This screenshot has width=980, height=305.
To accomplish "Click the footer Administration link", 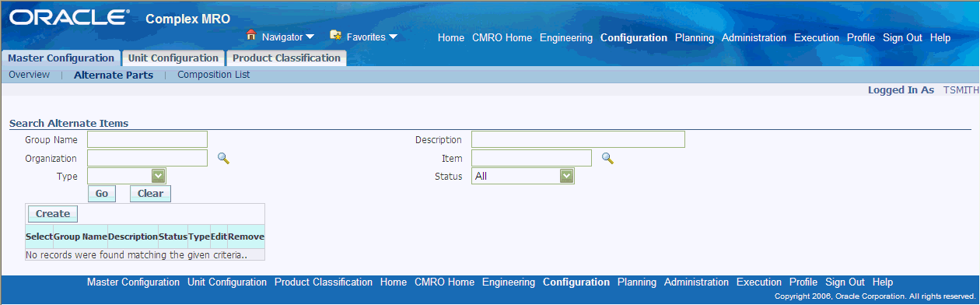I will tap(697, 282).
